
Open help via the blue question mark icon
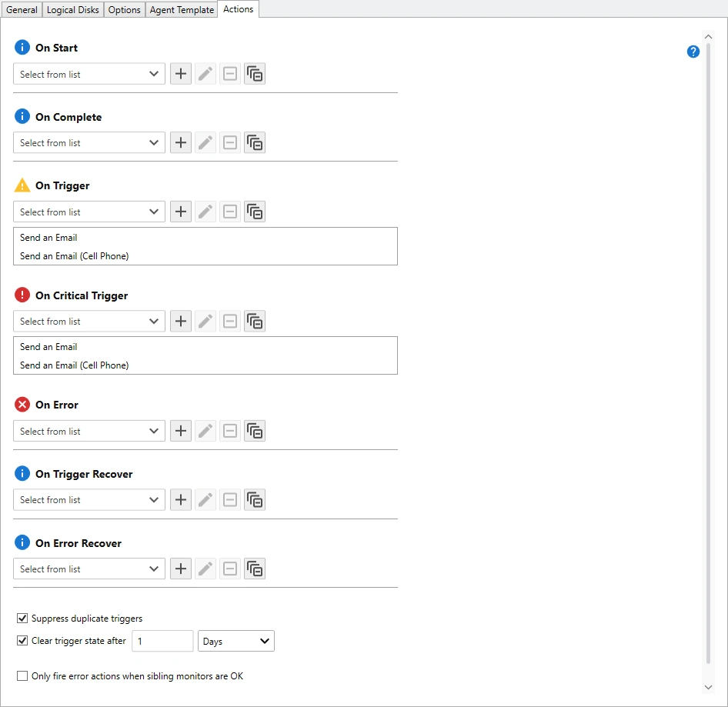[693, 52]
